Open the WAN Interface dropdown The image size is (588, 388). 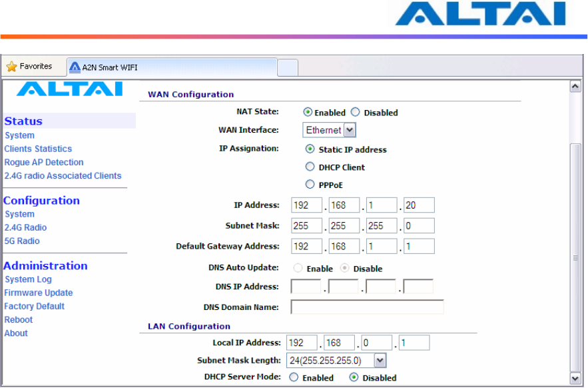tap(329, 130)
